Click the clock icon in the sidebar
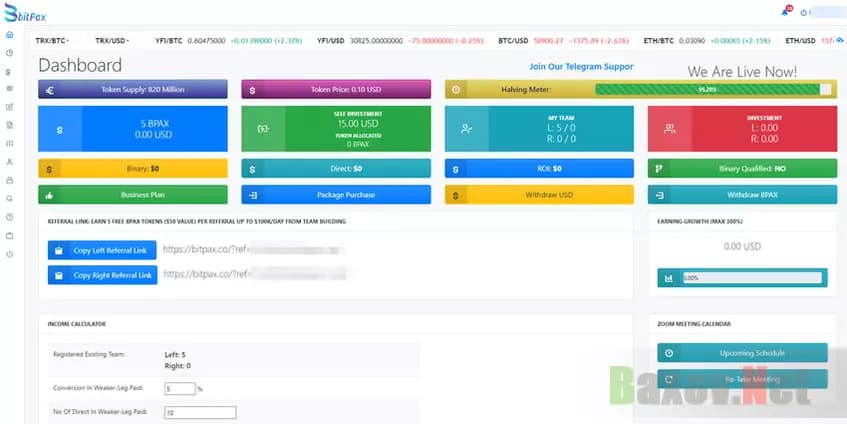 click(9, 52)
